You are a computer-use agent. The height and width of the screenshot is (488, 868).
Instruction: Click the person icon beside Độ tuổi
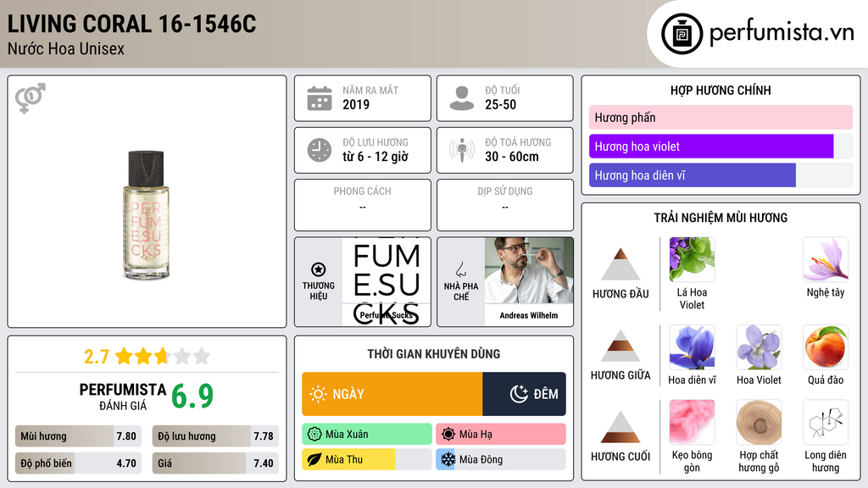pyautogui.click(x=462, y=98)
